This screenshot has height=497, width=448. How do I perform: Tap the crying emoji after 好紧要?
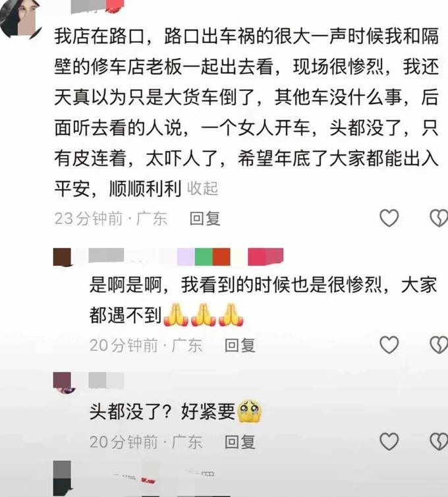coord(250,411)
